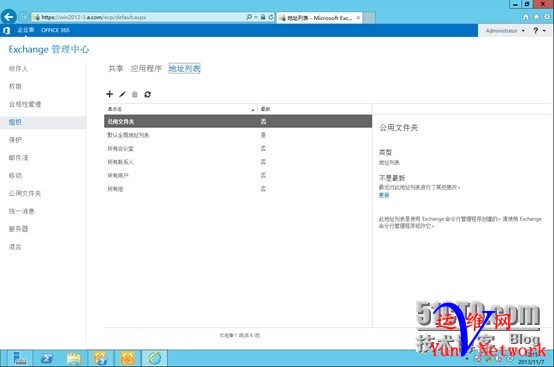This screenshot has height=367, width=554.
Task: Open 统一消息 in the left navigation
Action: (22, 211)
